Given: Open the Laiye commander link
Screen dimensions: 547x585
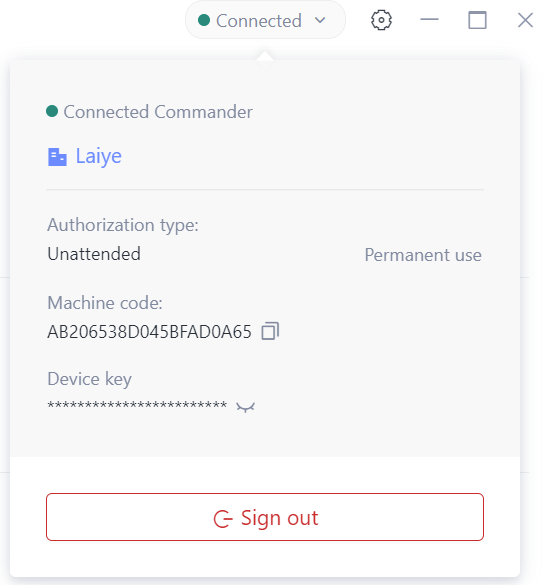Looking at the screenshot, I should [99, 156].
